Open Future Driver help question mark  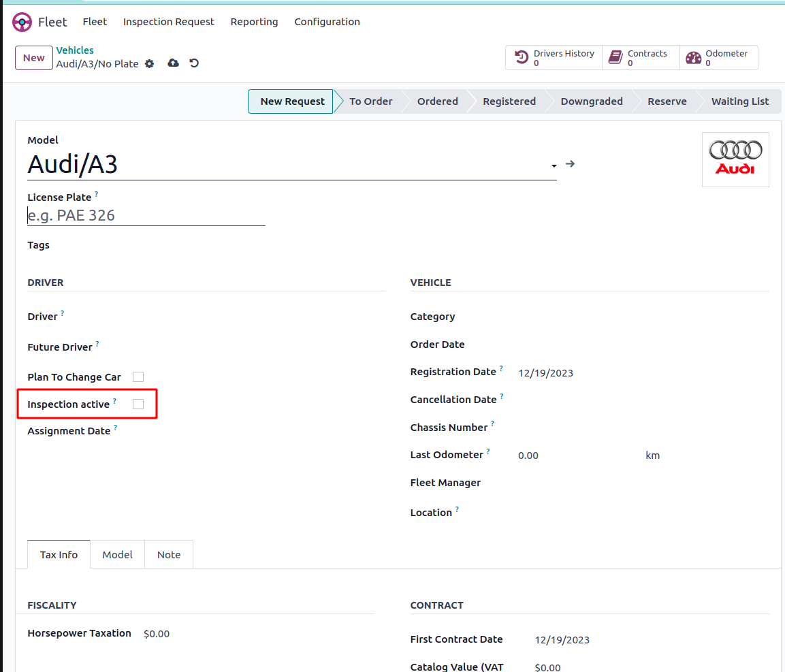[x=97, y=344]
